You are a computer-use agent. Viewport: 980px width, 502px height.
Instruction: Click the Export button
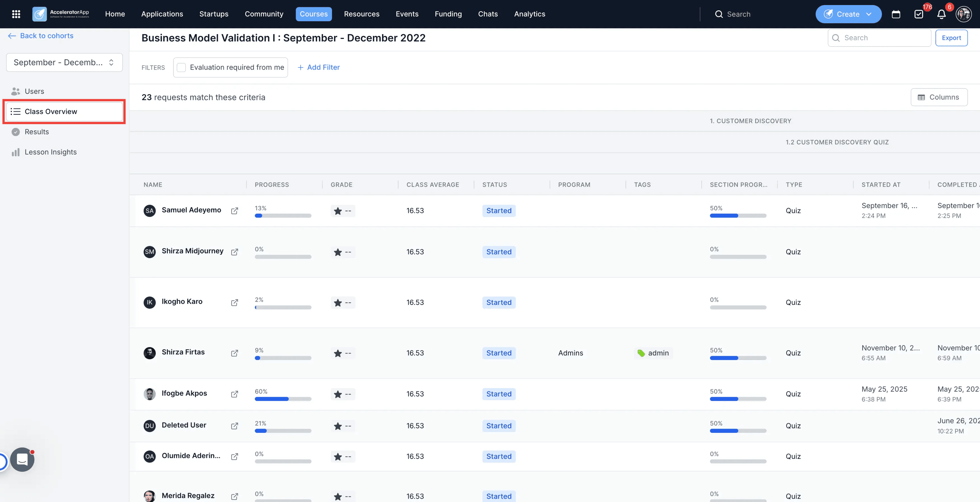951,38
